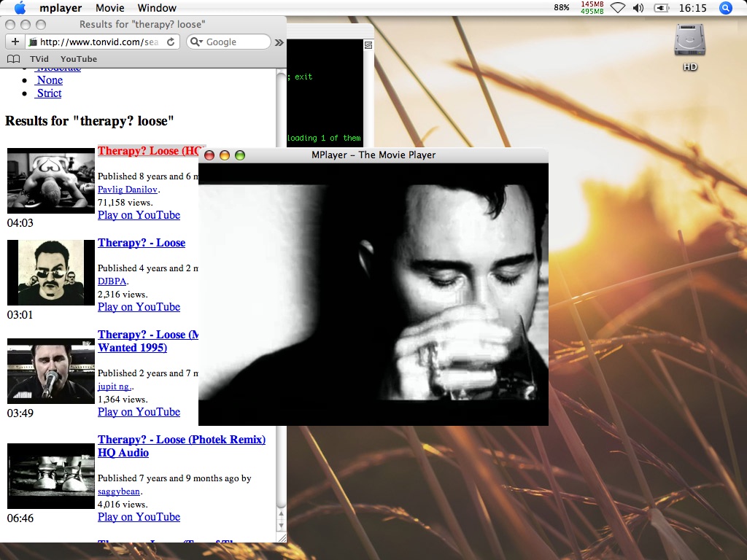This screenshot has width=747, height=560.
Task: Click the battery status icon
Action: 661,7
